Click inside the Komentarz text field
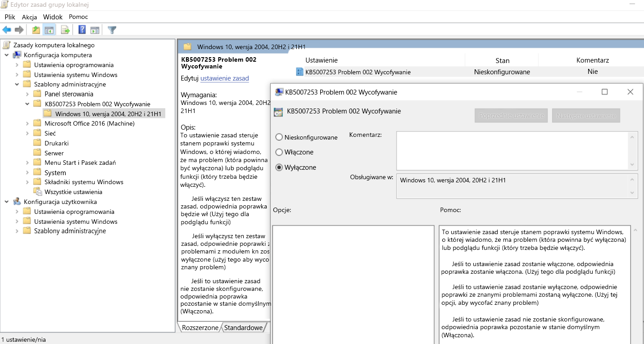 (512, 150)
